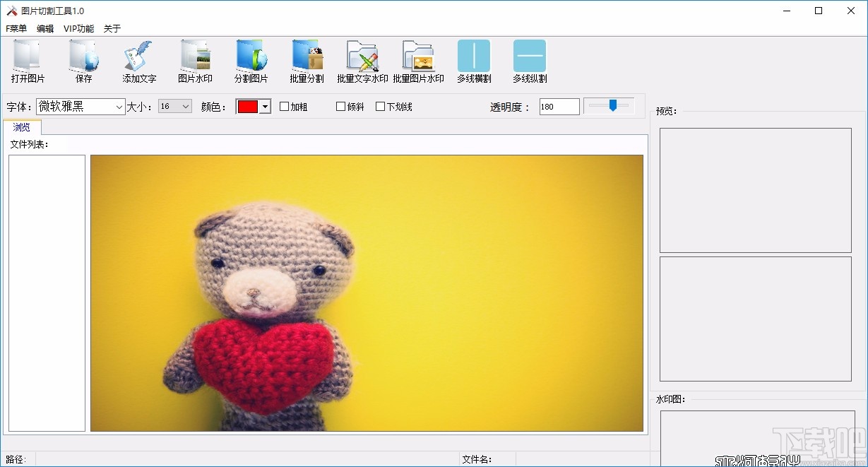Click the lower 预览 preview pane
This screenshot has height=467, width=868.
point(756,319)
